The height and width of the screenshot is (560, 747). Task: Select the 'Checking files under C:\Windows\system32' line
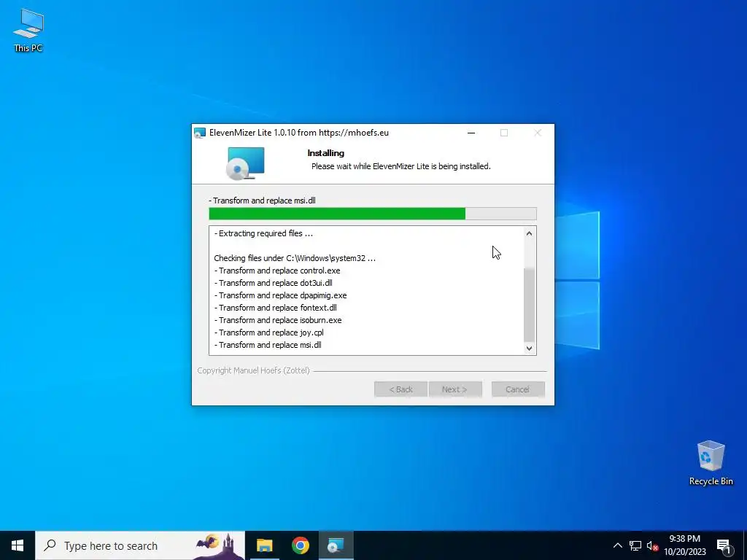[x=295, y=258]
